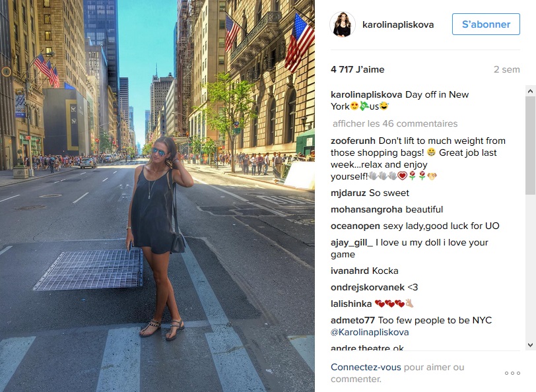Click the comments scrollbar thumb

click(x=530, y=146)
